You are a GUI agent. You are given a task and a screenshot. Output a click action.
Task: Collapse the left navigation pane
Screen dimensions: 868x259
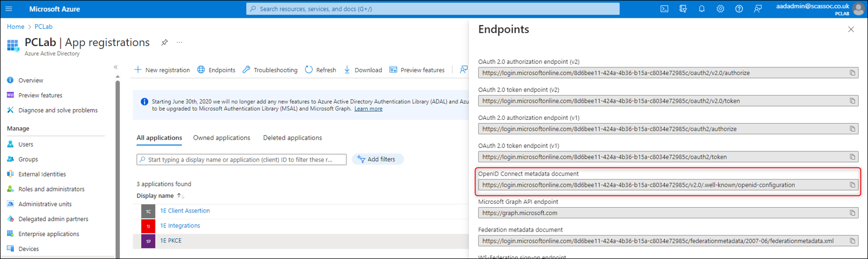tap(115, 67)
